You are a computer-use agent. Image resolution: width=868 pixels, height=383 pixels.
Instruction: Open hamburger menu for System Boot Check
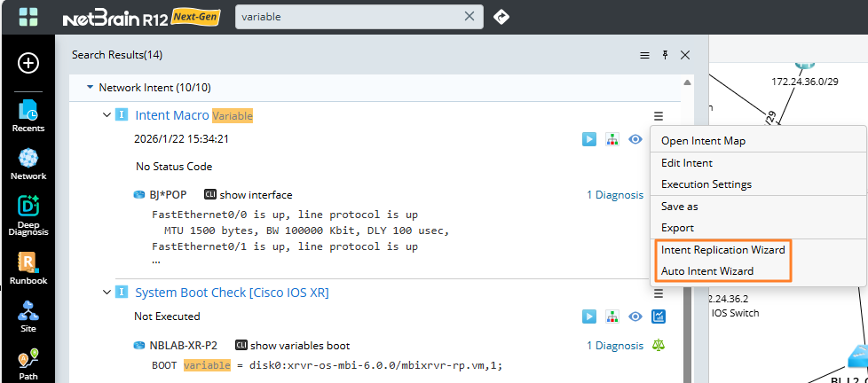point(659,293)
